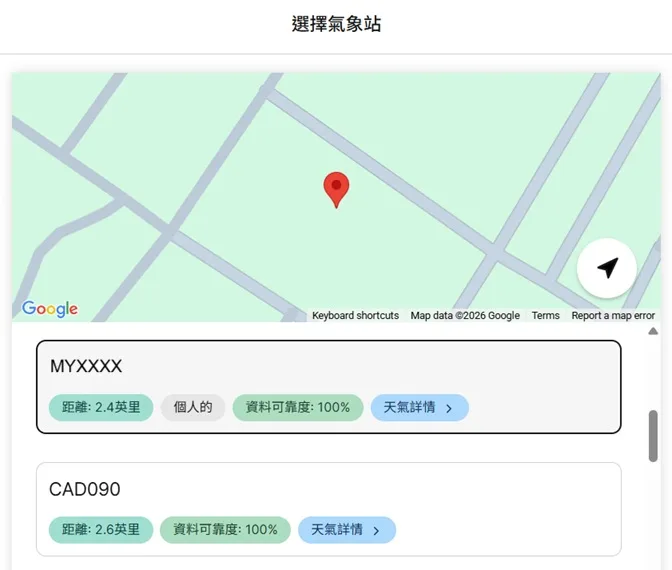Open 天氣詳情 for CAD090 station
The image size is (672, 570).
tap(346, 530)
